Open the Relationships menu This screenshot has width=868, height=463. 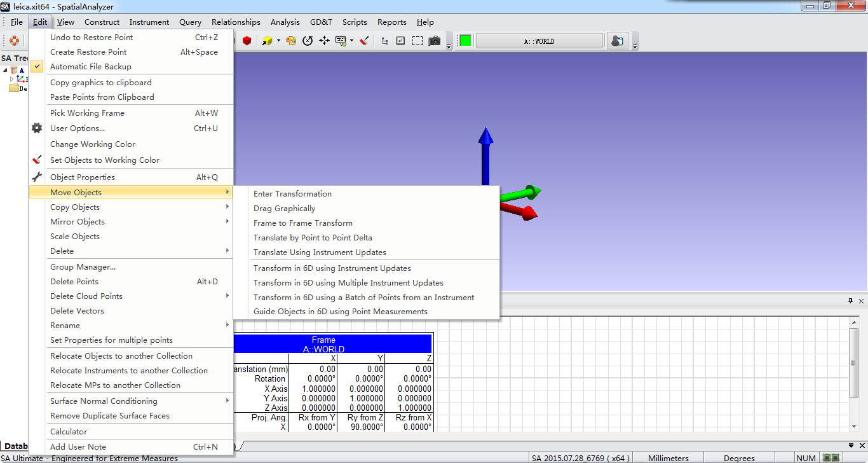[236, 22]
